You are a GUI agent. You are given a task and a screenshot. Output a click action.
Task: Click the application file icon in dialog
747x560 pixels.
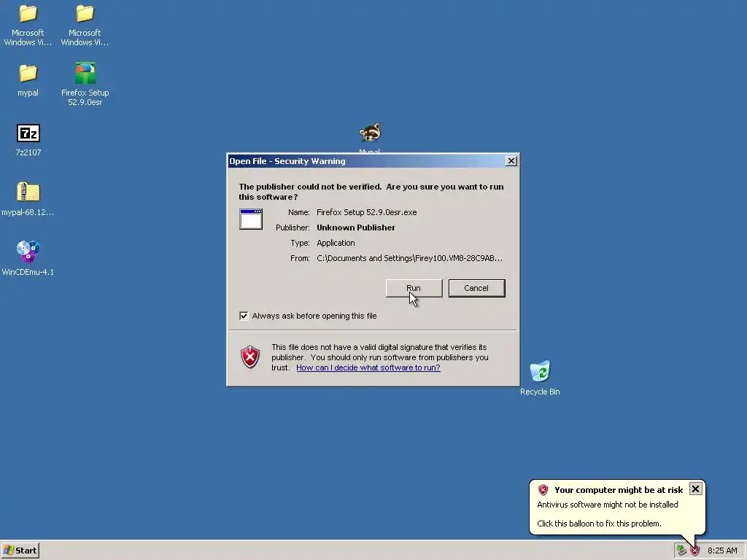tap(251, 219)
